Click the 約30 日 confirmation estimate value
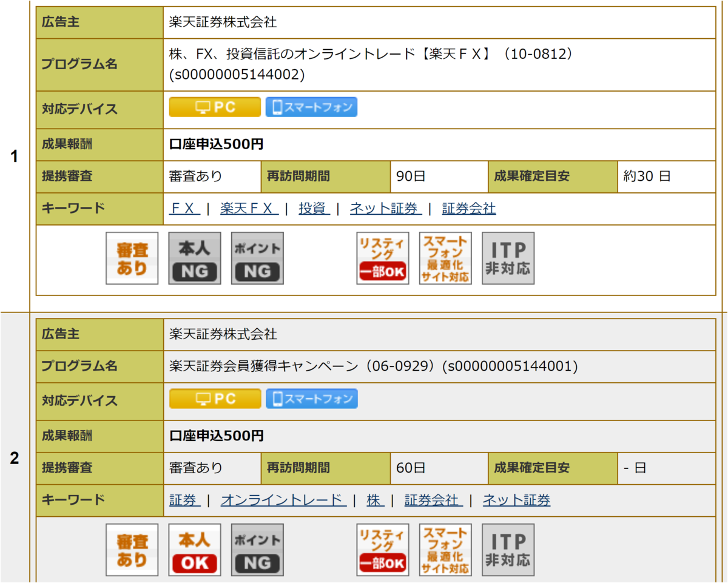The width and height of the screenshot is (728, 583). pyautogui.click(x=647, y=177)
